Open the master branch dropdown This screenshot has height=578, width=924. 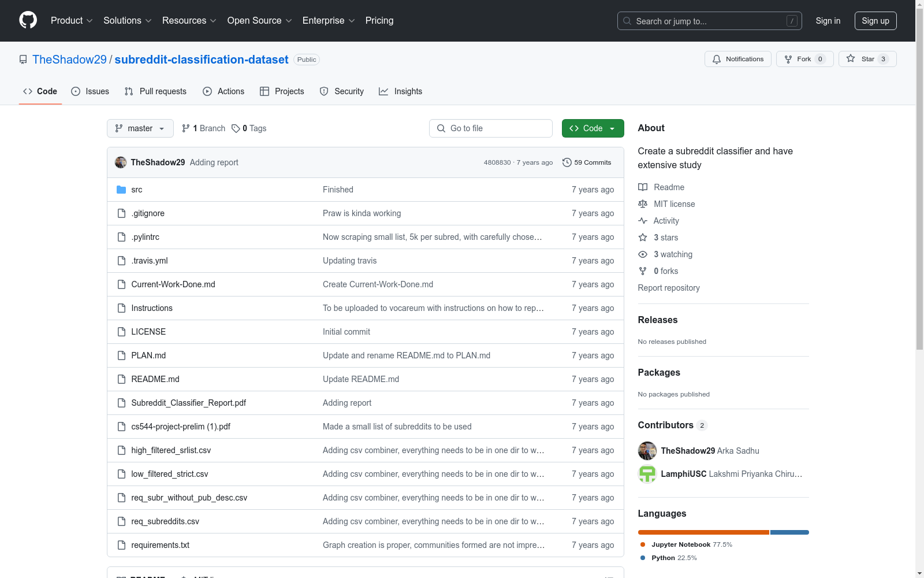pos(140,128)
